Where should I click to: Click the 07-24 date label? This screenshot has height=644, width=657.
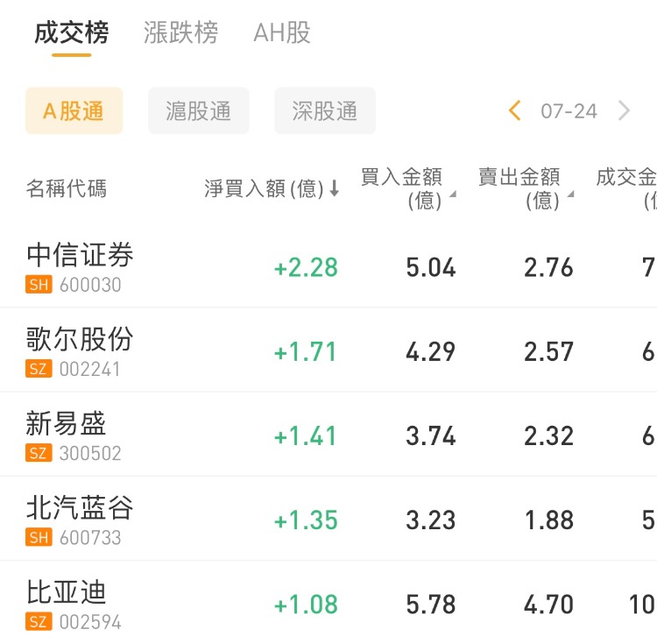[569, 111]
